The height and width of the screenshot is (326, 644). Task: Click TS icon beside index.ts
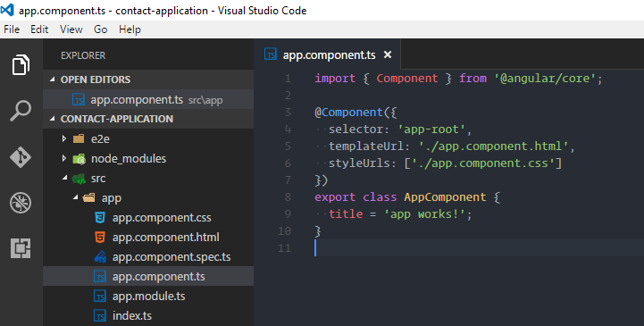[100, 316]
